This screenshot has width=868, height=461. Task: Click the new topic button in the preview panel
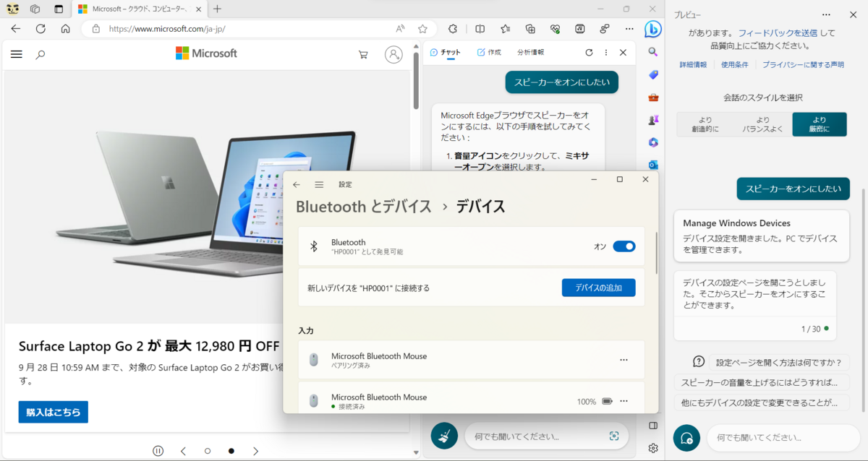pyautogui.click(x=686, y=438)
